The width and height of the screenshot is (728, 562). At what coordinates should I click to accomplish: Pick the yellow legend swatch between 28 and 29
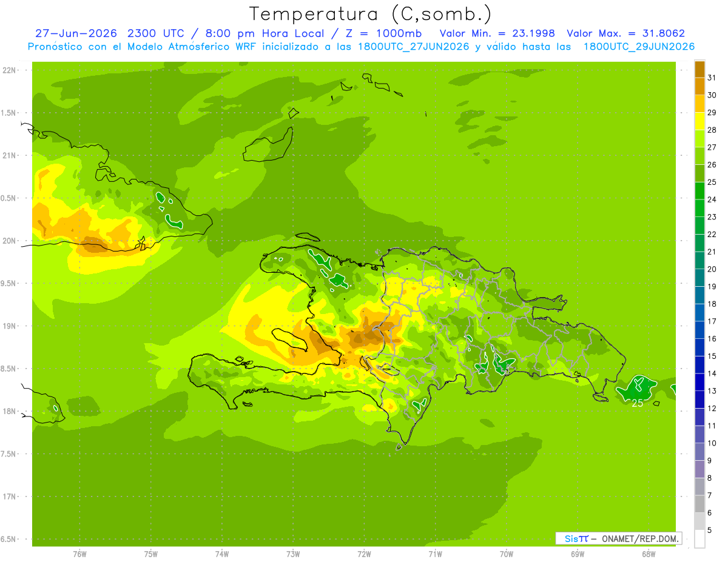[x=699, y=122]
